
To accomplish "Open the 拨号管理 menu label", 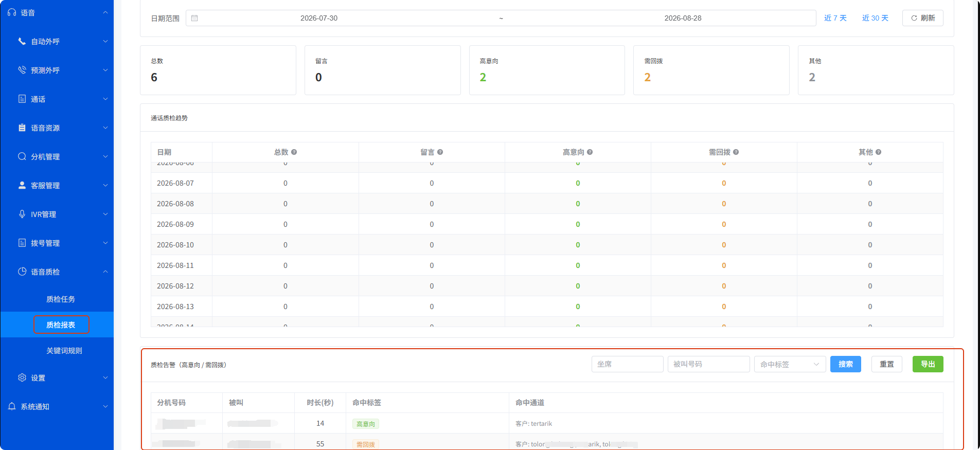I will point(45,243).
